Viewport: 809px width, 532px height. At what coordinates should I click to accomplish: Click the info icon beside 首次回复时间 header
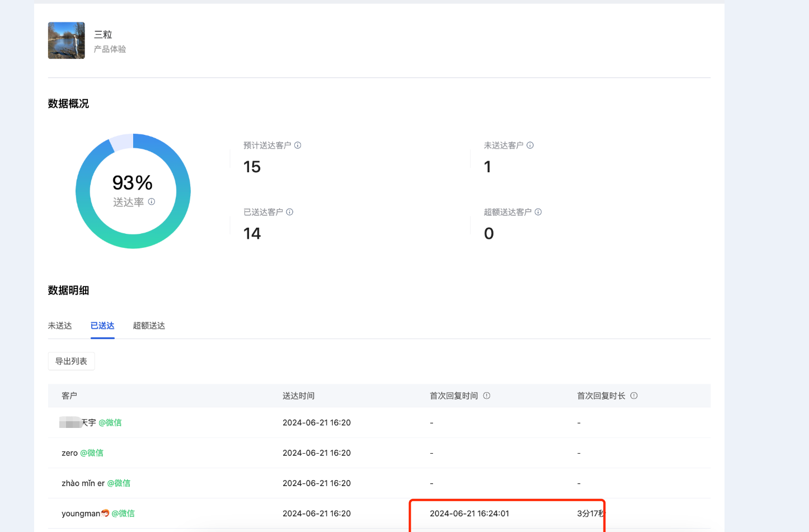pyautogui.click(x=487, y=396)
